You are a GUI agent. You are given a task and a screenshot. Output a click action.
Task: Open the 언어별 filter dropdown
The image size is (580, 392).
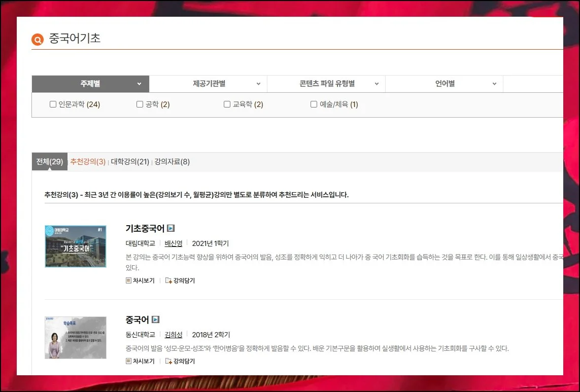point(444,84)
